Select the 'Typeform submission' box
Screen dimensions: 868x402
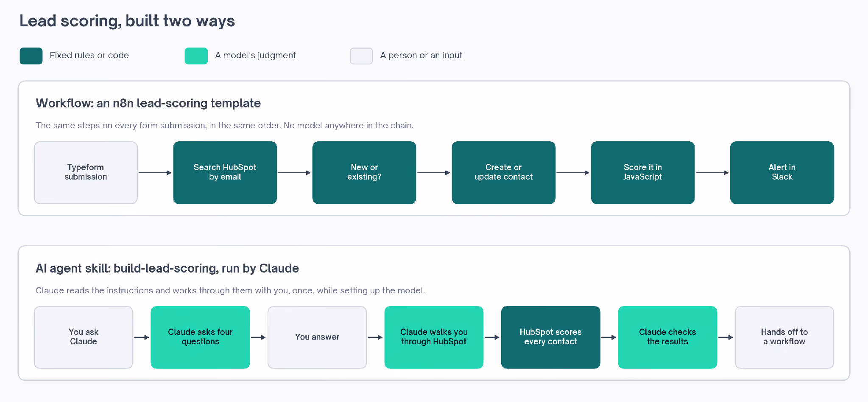tap(86, 172)
